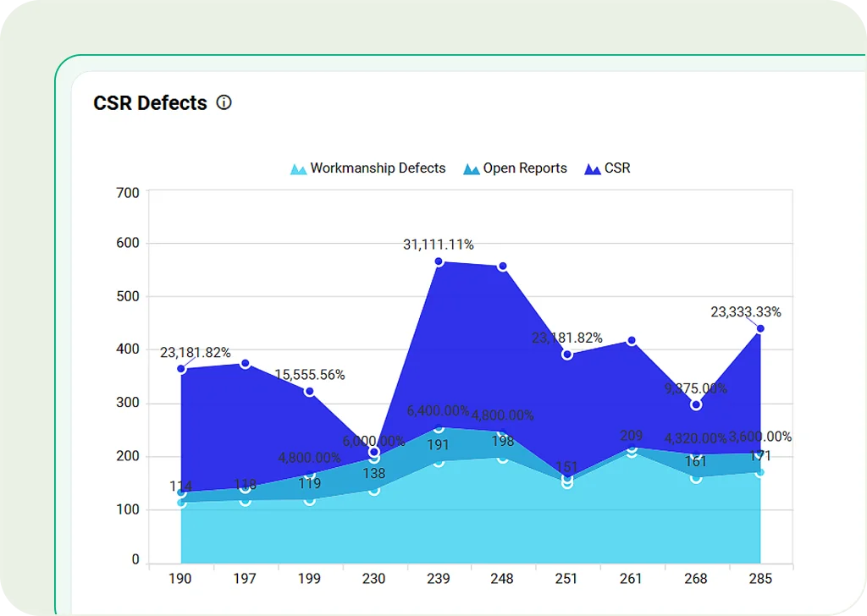Click the 700 label on the y-axis
Viewport: 867px width, 616px height.
[128, 193]
